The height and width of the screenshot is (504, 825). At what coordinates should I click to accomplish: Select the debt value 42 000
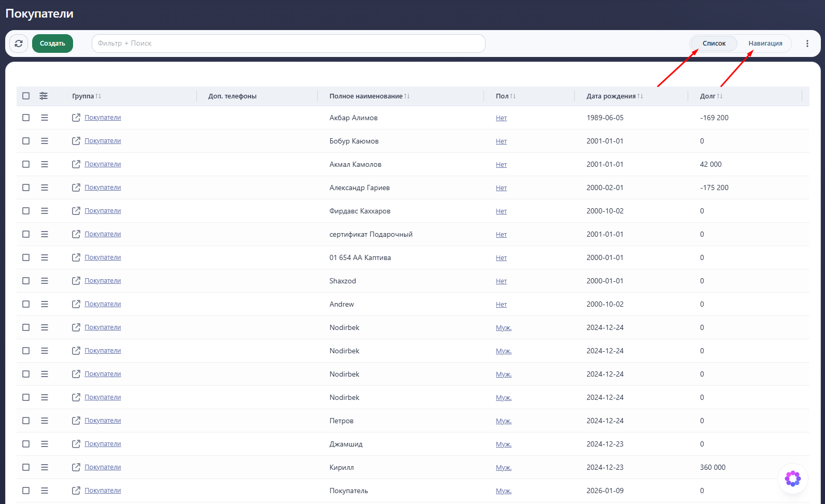click(x=710, y=164)
